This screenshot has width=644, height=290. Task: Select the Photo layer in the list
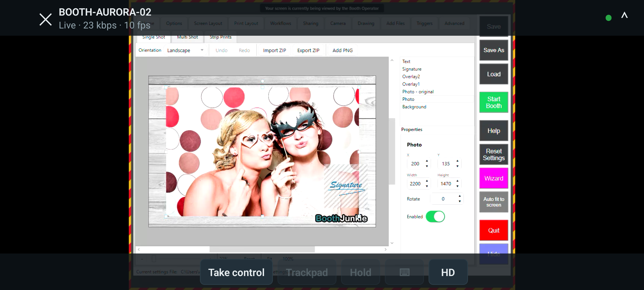click(437, 99)
